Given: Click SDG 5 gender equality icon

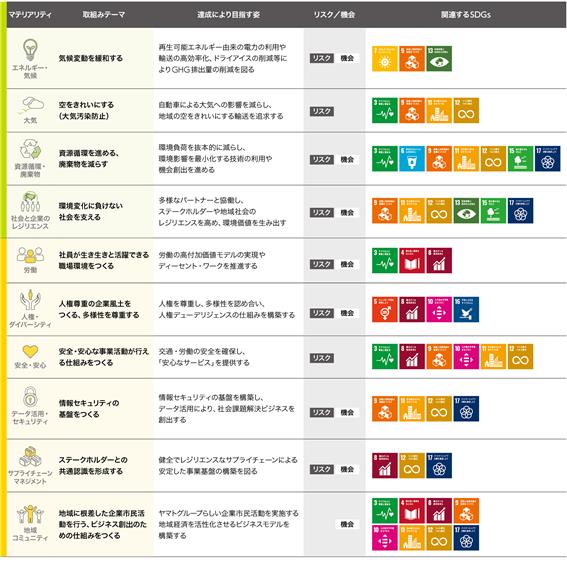Looking at the screenshot, I should coord(385,310).
